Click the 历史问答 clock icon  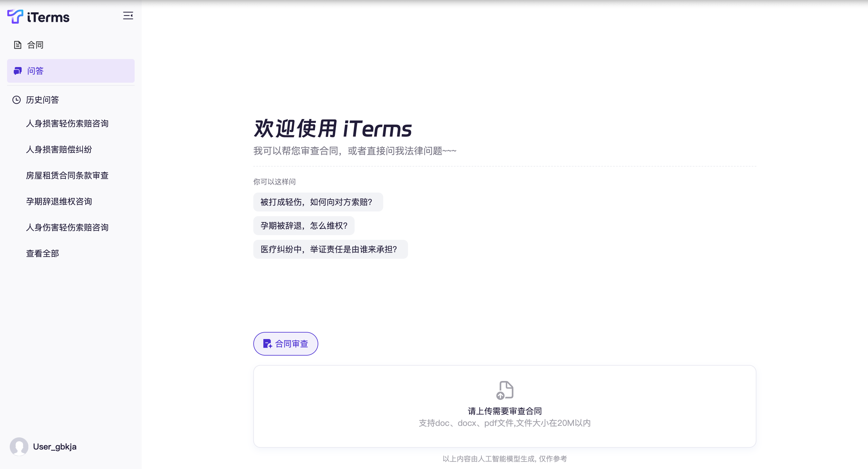pyautogui.click(x=17, y=100)
